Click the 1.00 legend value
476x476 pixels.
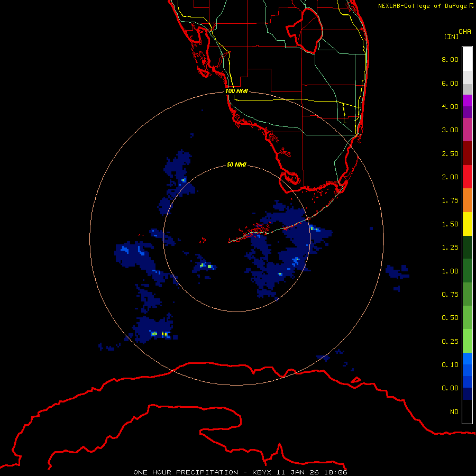click(x=450, y=271)
